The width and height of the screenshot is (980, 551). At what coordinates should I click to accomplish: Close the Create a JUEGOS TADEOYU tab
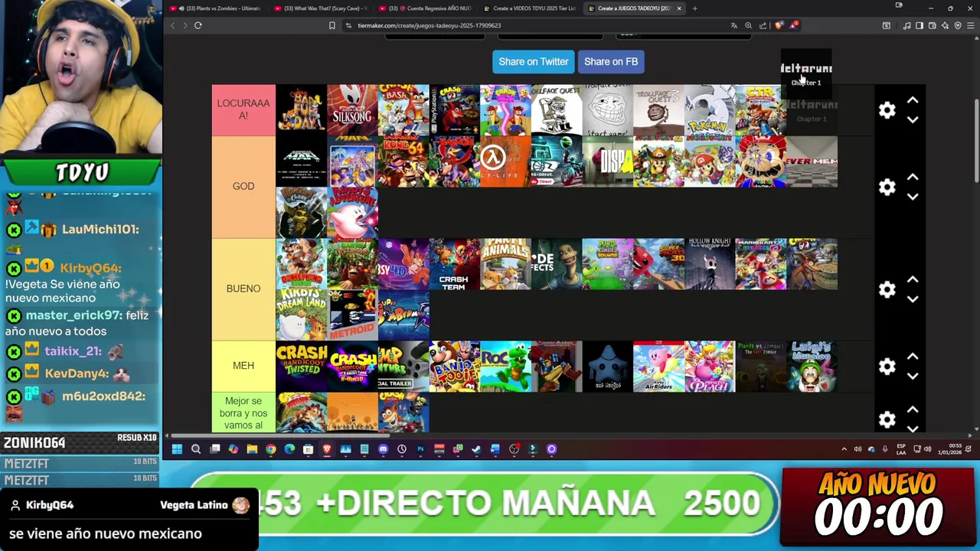point(678,8)
